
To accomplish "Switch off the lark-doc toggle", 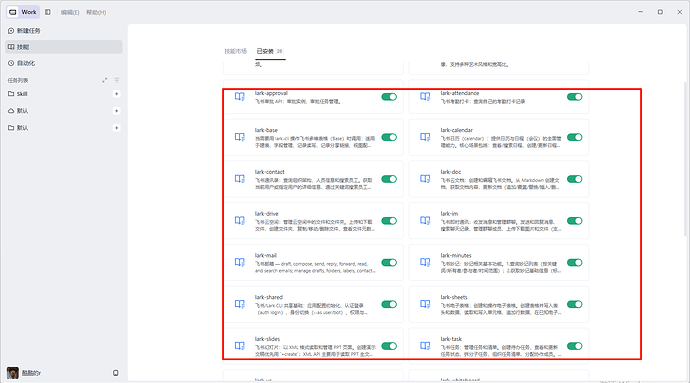I will click(x=575, y=179).
